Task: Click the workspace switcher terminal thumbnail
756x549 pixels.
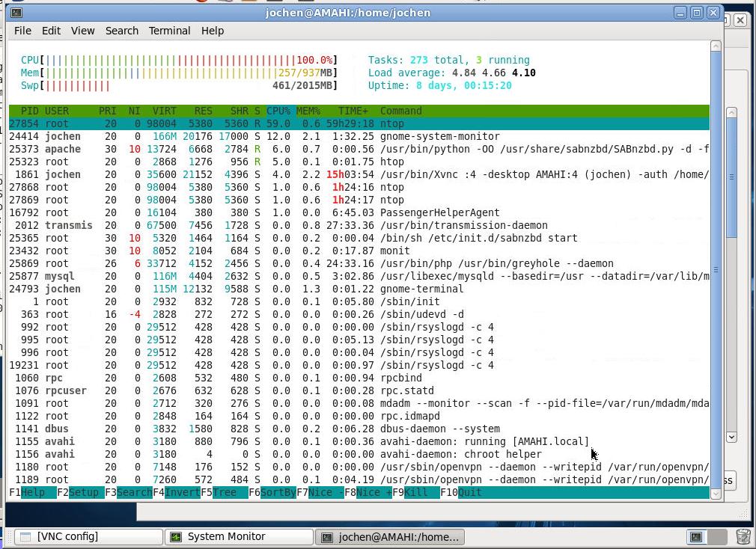Action: (696, 537)
